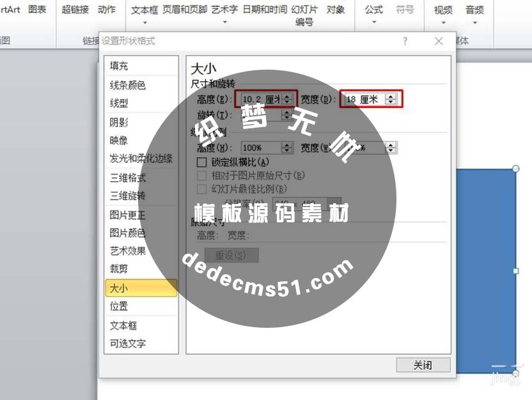Open the 视频 dropdown arrow
The width and height of the screenshot is (532, 400).
[x=443, y=21]
